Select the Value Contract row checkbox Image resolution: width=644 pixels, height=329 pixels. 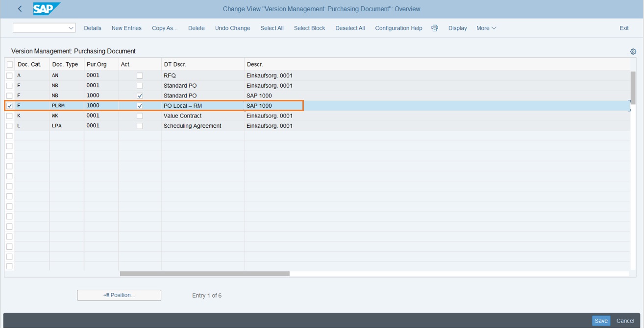[9, 116]
